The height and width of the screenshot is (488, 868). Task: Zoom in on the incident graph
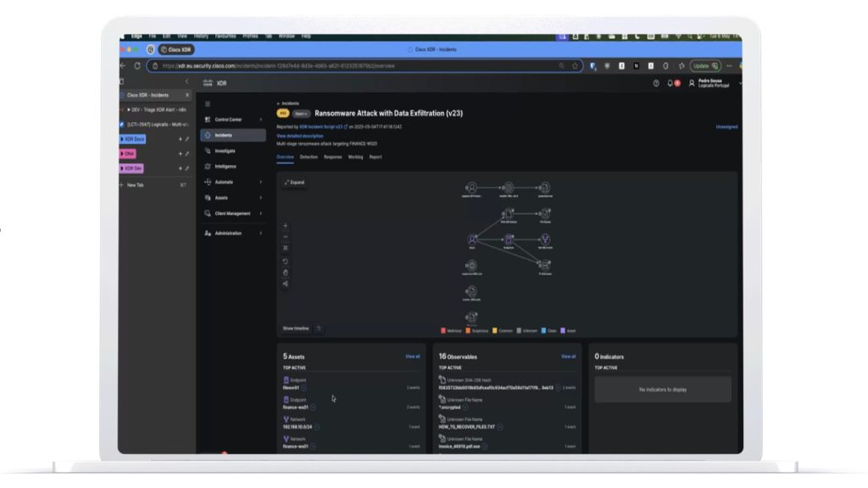[x=286, y=226]
